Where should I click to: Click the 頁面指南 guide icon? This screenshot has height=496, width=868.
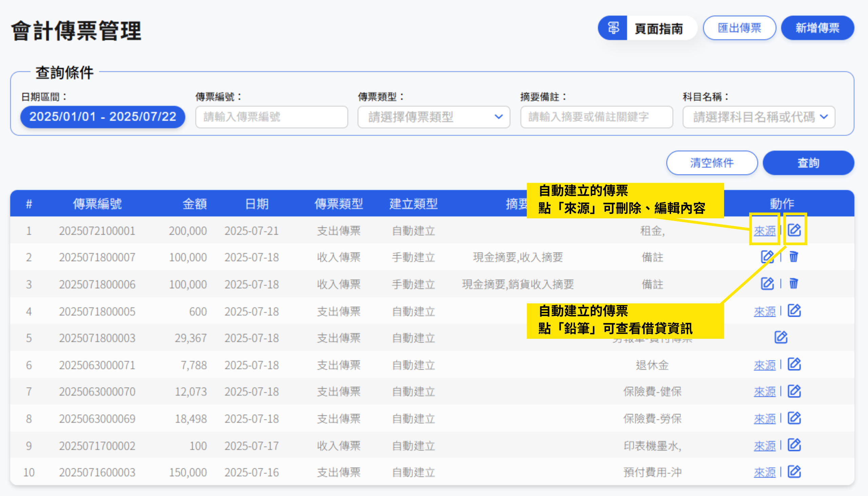click(x=613, y=28)
